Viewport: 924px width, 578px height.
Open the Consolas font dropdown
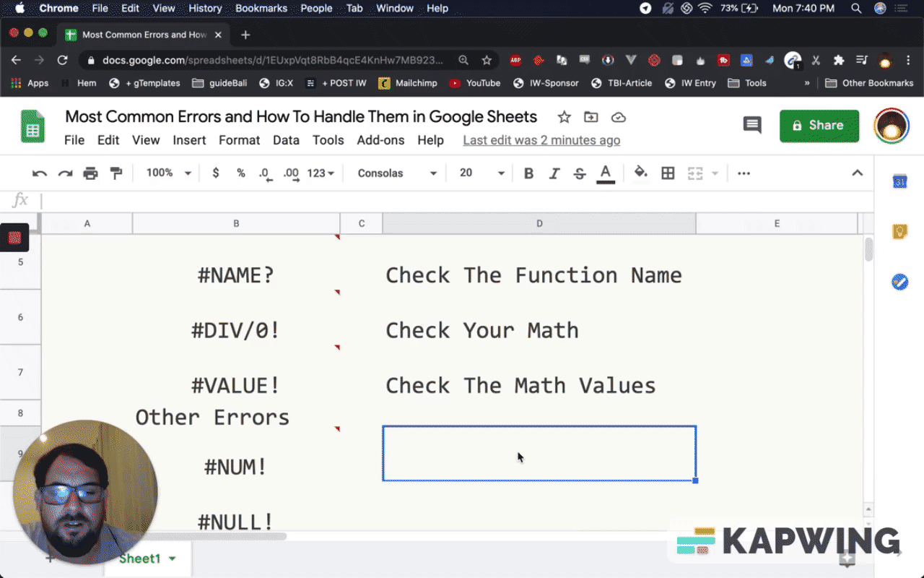coord(398,173)
